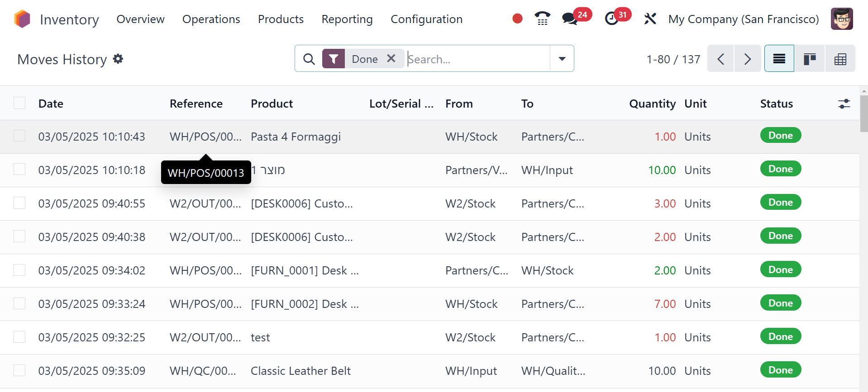Go to the next page of records

(747, 59)
